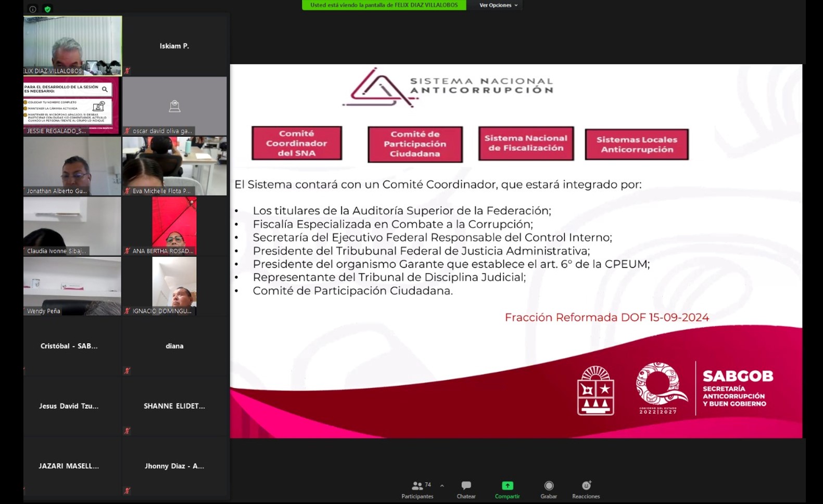Click the green Compartir screen share icon

[x=507, y=486]
